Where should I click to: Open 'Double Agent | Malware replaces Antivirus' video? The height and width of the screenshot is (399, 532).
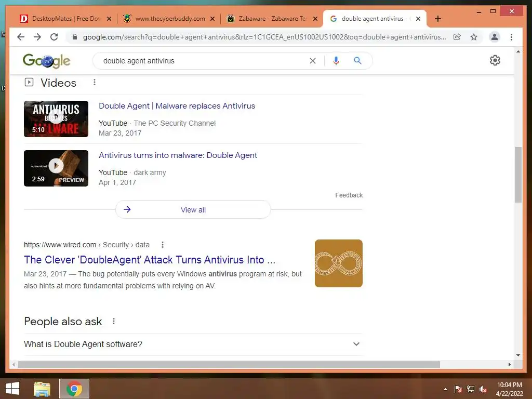(x=177, y=106)
